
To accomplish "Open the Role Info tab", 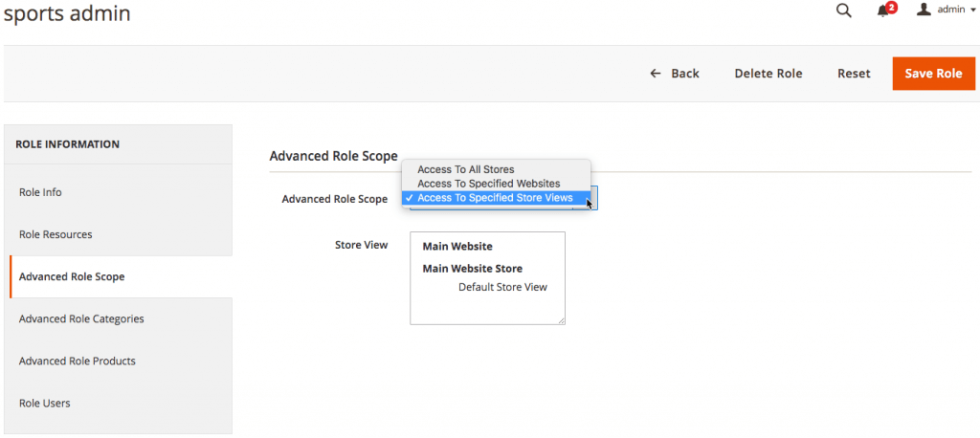I will (x=40, y=192).
